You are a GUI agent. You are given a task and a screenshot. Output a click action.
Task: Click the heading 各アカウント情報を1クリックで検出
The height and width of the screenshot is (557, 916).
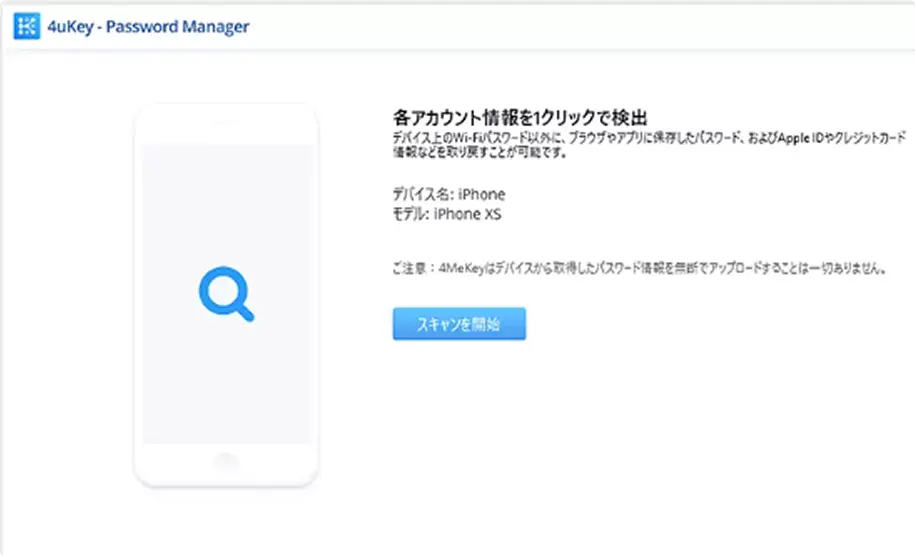tap(520, 117)
